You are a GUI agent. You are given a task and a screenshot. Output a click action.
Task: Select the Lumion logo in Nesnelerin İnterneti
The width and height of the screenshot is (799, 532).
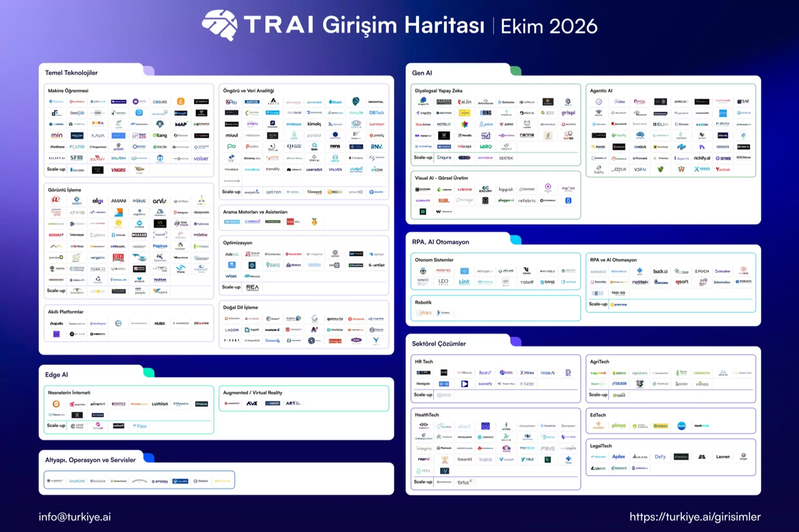(160, 404)
